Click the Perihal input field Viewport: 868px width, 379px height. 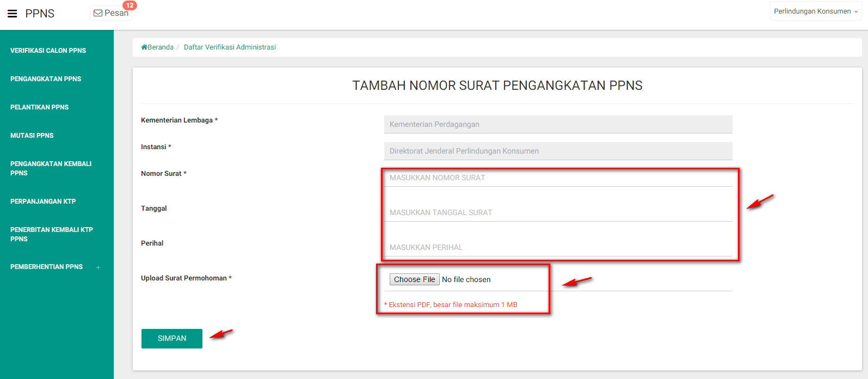click(x=558, y=247)
